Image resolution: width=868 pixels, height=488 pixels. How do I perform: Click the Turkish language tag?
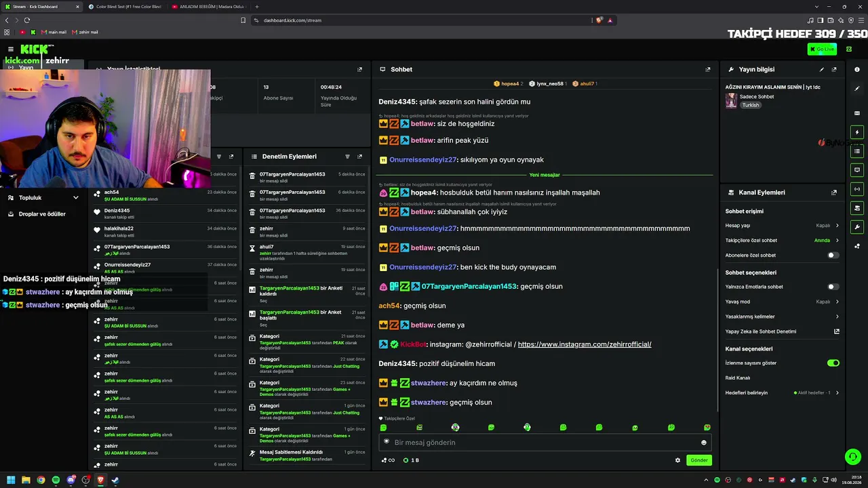tap(750, 105)
